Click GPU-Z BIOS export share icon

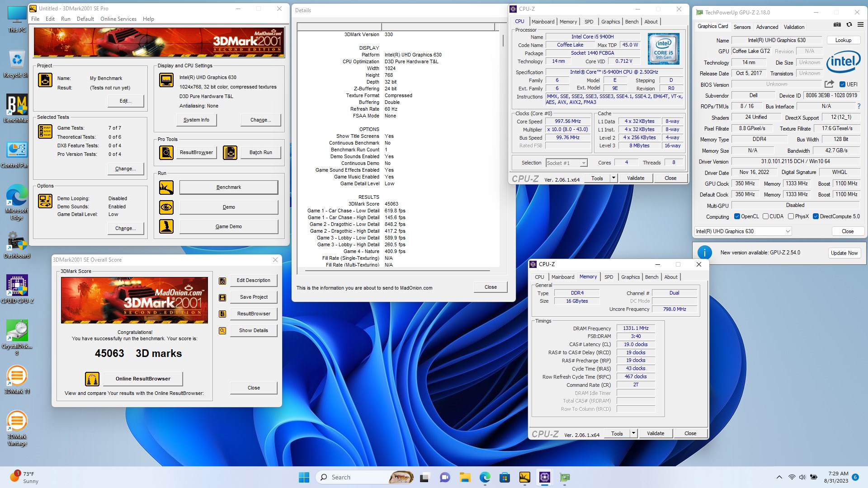[x=829, y=84]
